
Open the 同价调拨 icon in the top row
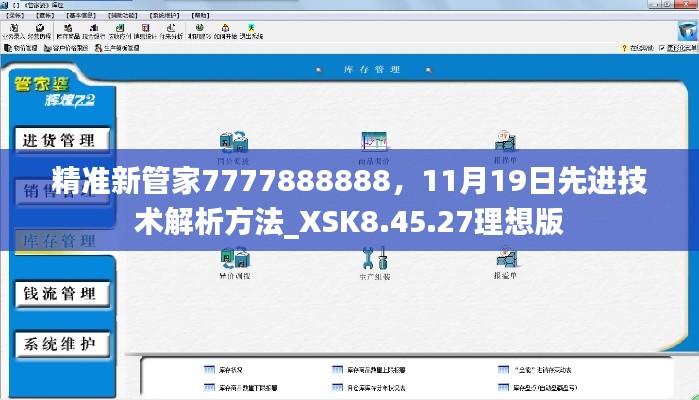pyautogui.click(x=234, y=147)
